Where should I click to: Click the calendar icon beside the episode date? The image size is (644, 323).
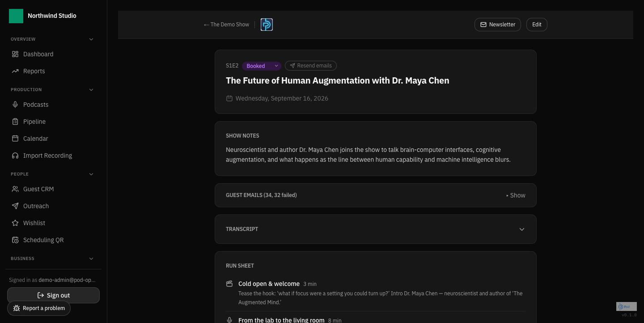point(229,98)
